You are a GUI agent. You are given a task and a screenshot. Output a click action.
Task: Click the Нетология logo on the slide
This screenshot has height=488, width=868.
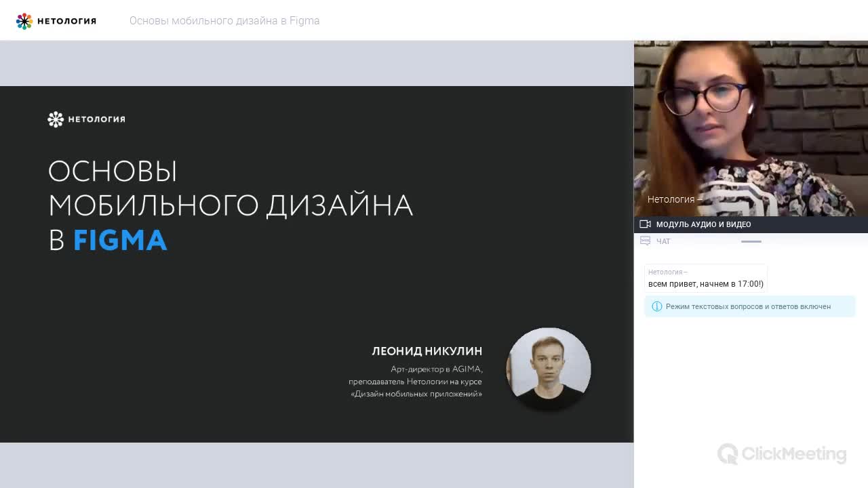[x=86, y=119]
